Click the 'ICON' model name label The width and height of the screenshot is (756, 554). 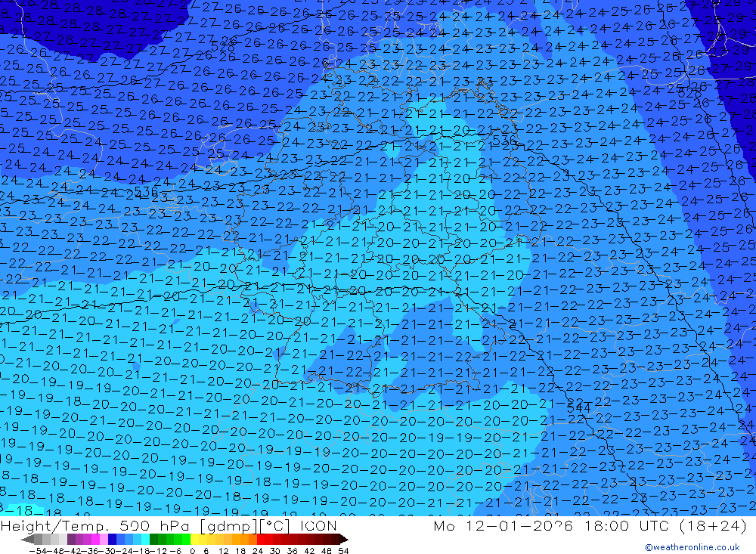coord(318,525)
